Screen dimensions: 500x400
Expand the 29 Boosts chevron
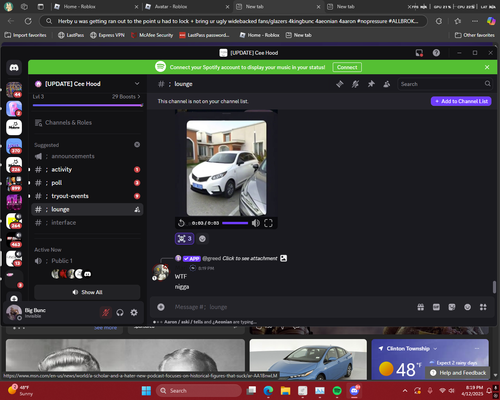pyautogui.click(x=139, y=97)
